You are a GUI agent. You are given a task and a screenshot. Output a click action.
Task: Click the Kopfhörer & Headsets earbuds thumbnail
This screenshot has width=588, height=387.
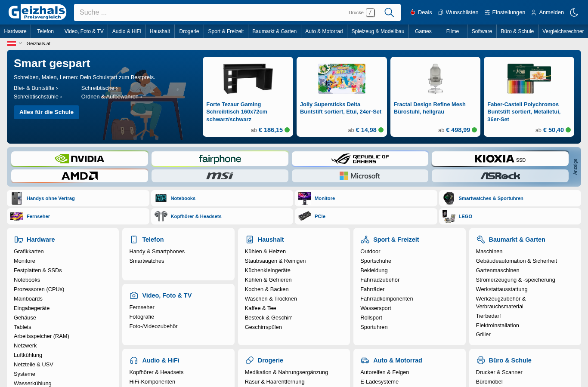161,216
